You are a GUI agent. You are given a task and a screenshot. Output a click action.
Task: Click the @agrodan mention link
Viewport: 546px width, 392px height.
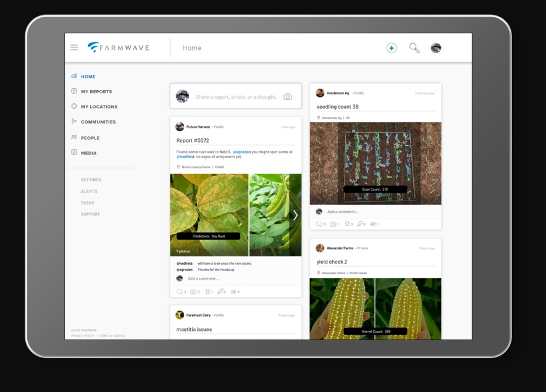point(241,152)
